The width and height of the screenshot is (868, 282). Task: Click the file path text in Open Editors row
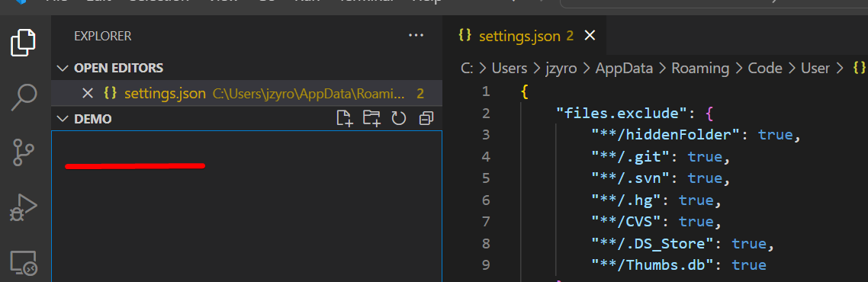click(x=309, y=94)
